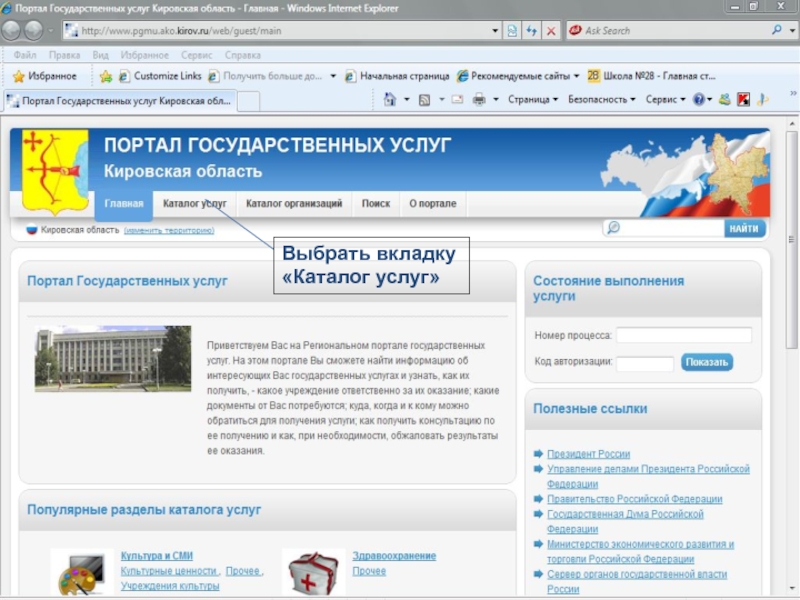The image size is (800, 600).
Task: Open the Избранное menu in menu bar
Action: pyautogui.click(x=144, y=55)
